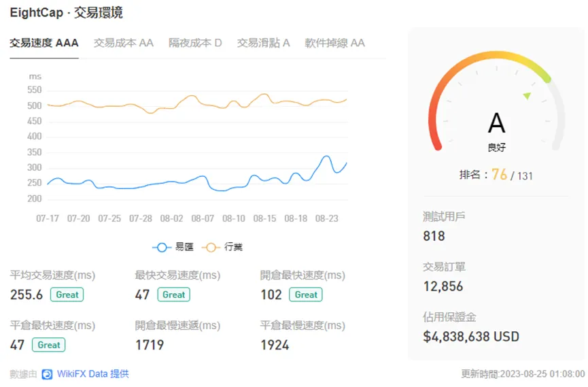The height and width of the screenshot is (387, 588).
Task: Click the 更新時間 timestamp text
Action: 523,374
